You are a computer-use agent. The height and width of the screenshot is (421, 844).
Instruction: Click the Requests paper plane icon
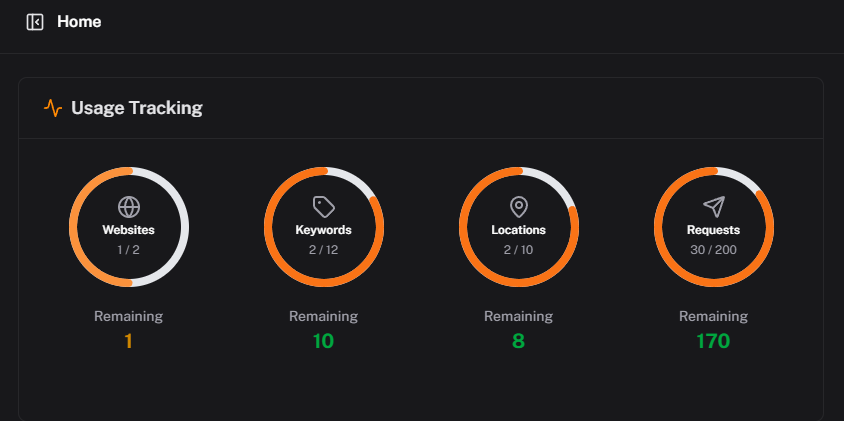point(713,207)
